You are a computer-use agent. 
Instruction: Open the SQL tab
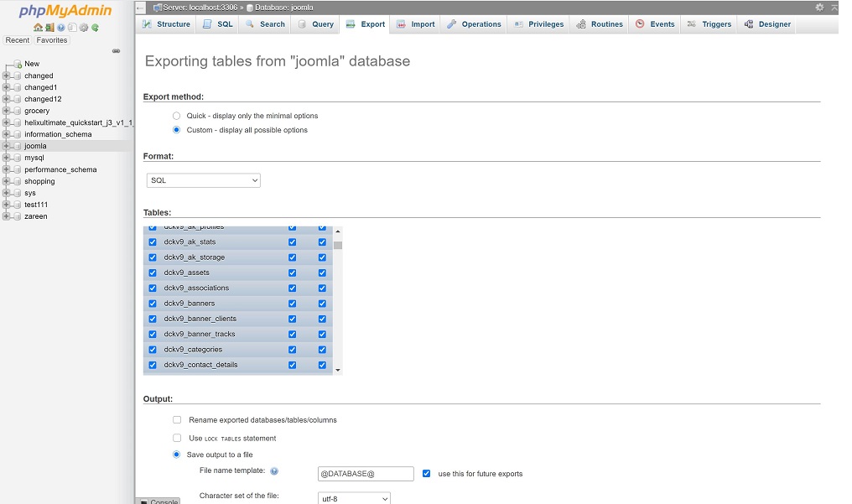click(x=218, y=24)
